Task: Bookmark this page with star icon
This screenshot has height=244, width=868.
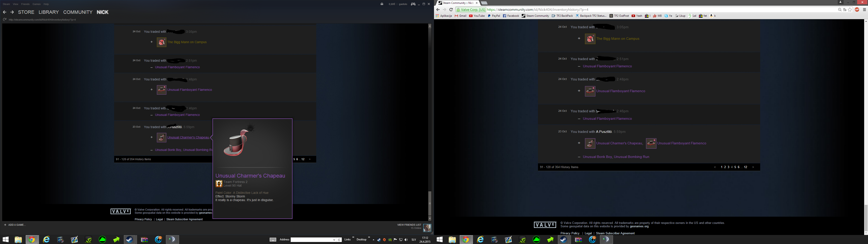Action: (x=850, y=10)
